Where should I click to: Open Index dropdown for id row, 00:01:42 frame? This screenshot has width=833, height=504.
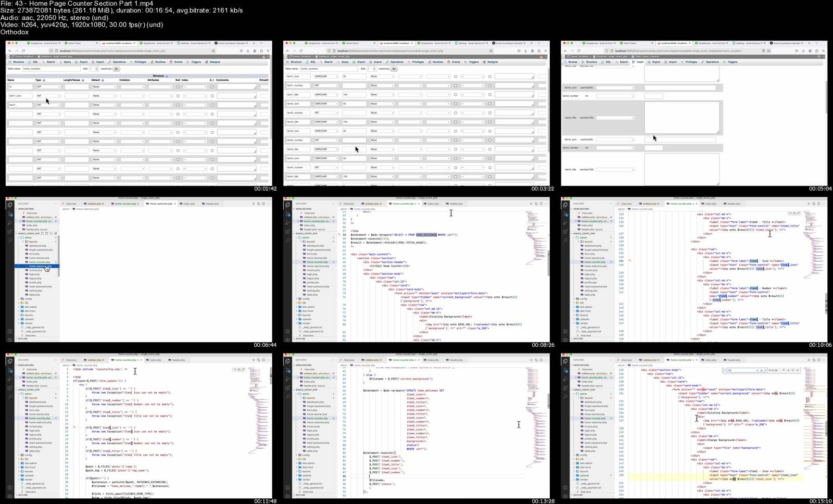tap(195, 86)
